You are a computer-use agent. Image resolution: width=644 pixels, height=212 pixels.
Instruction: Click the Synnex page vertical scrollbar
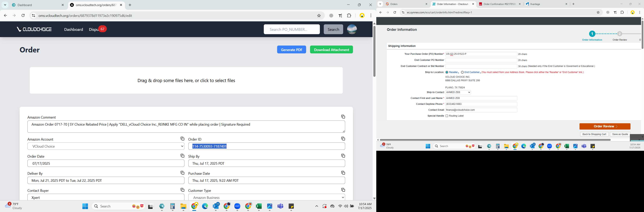click(642, 35)
